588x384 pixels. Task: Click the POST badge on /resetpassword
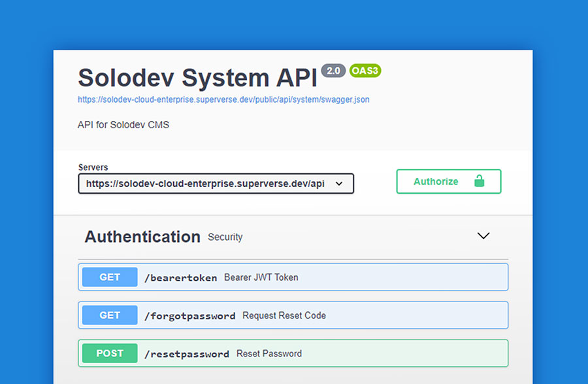108,353
